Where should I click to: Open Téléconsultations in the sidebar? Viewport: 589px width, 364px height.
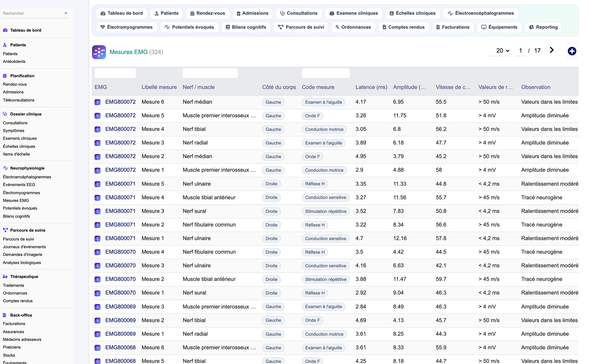(18, 100)
